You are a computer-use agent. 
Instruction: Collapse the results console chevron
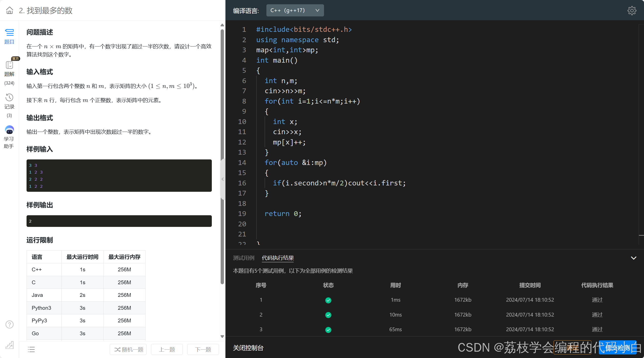[x=633, y=258]
